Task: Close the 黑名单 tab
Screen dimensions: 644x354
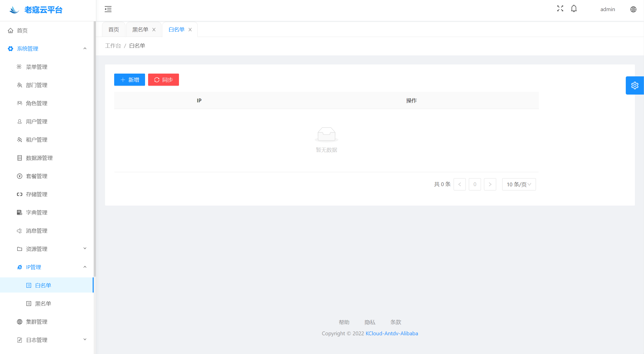Action: (x=154, y=30)
